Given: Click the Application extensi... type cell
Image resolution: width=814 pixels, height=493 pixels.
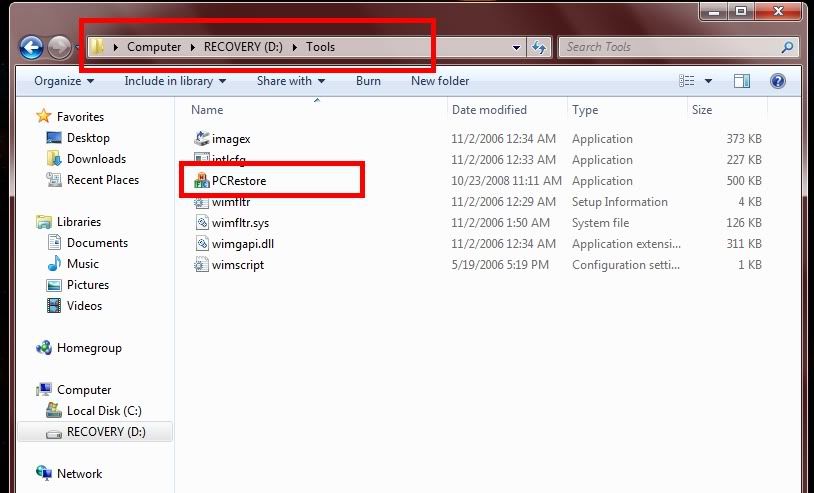Looking at the screenshot, I should coord(626,243).
